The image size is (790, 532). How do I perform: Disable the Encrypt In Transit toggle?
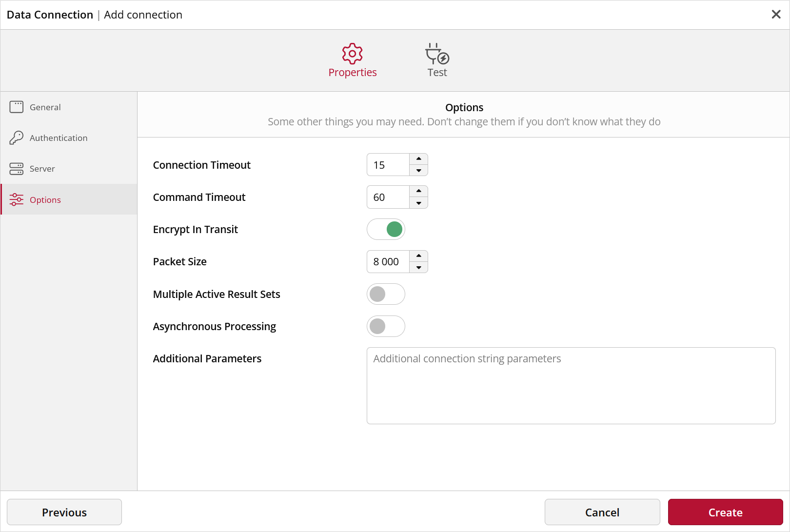[x=386, y=229]
